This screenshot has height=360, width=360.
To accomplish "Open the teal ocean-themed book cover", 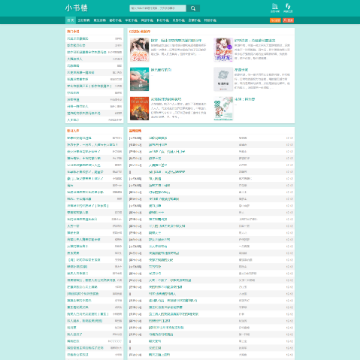I will tap(139, 79).
